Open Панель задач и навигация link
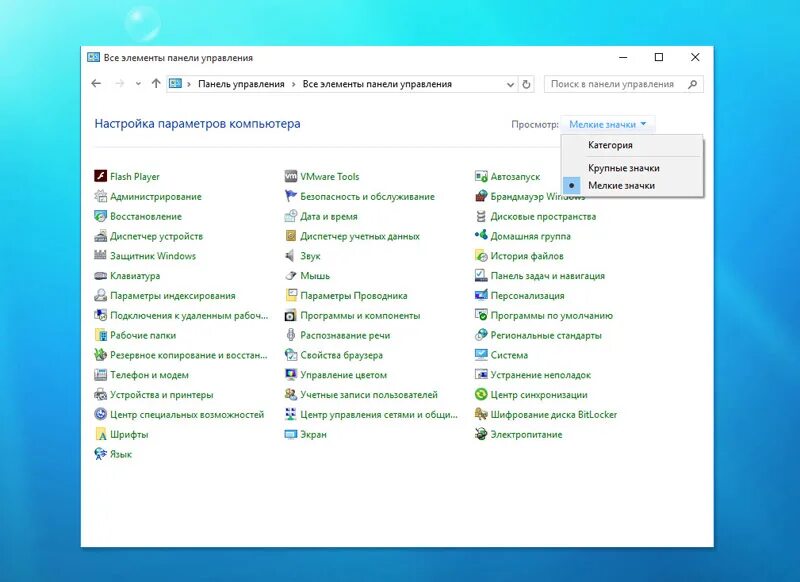800x582 pixels. (547, 276)
